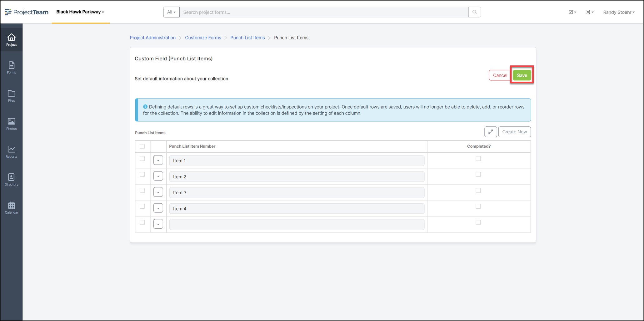644x321 pixels.
Task: Go to Project Administration breadcrumb
Action: coord(152,38)
